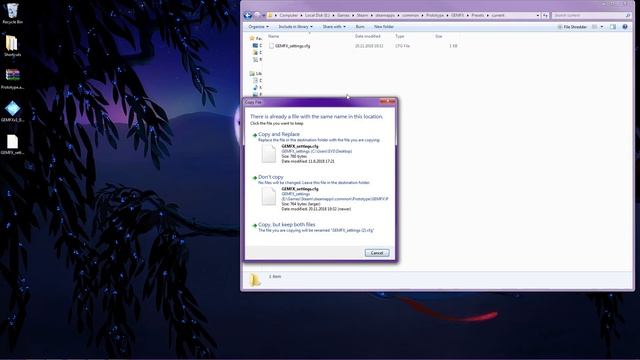Viewport: 640px width, 360px height.
Task: Open Explorer Help question mark icon
Action: point(625,27)
